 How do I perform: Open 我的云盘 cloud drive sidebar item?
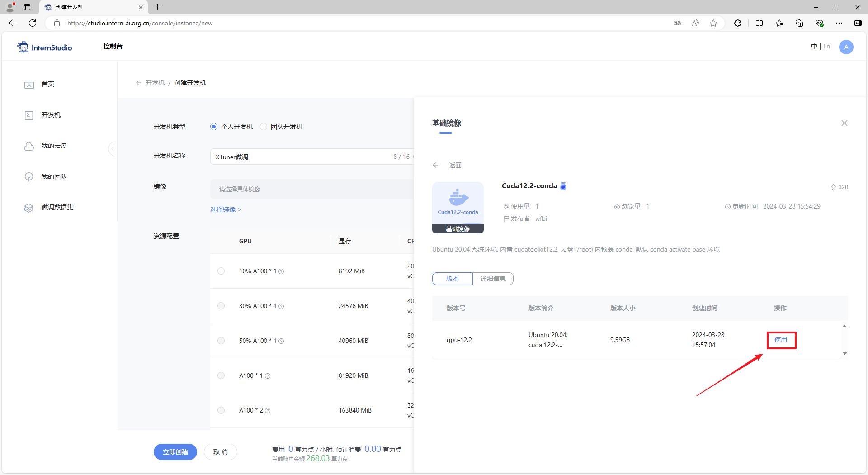click(x=54, y=146)
